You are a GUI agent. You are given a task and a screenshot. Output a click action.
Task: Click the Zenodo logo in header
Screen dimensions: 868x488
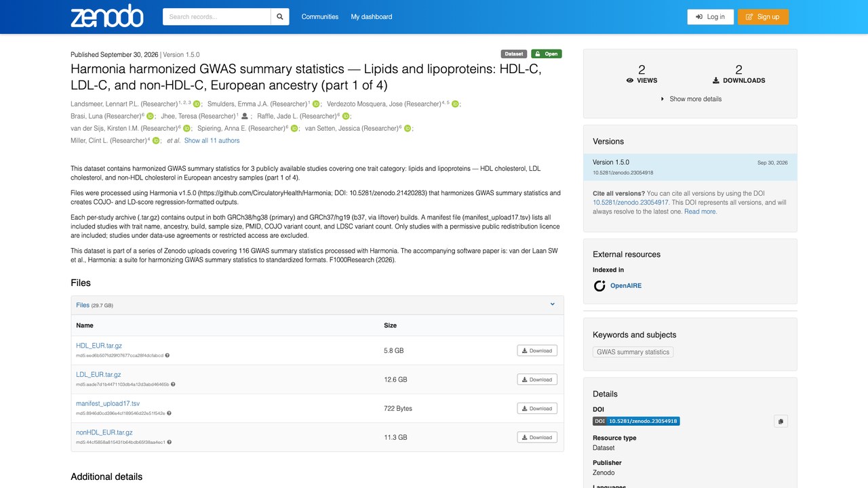click(x=107, y=16)
